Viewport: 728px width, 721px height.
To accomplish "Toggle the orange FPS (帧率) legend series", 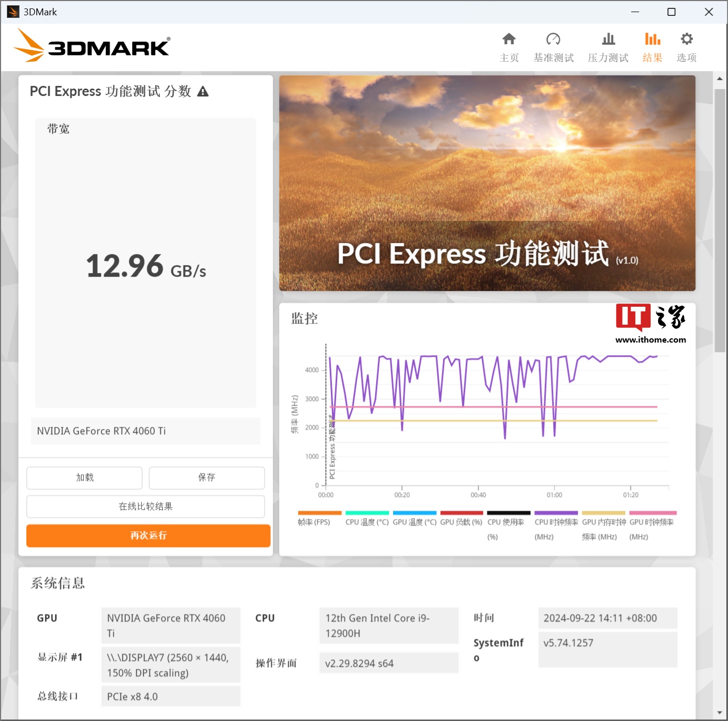I will pos(319,513).
